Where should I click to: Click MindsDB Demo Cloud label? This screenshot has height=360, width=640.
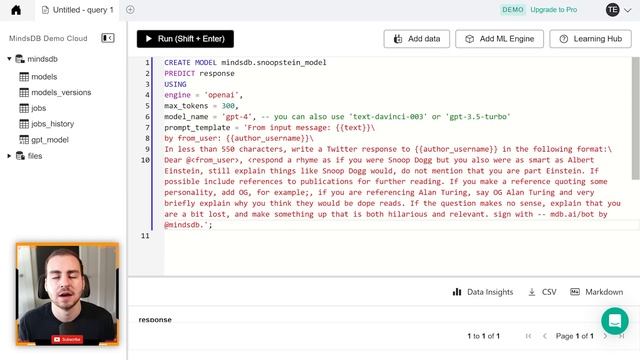(x=48, y=38)
